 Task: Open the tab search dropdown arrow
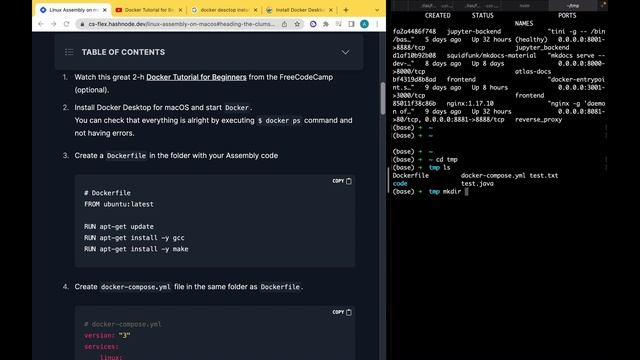[377, 10]
